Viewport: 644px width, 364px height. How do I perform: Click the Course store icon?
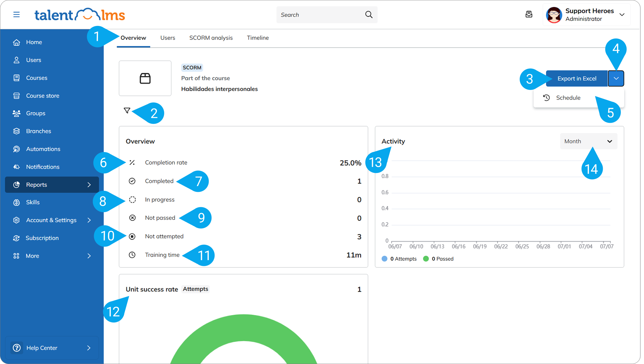coord(16,96)
